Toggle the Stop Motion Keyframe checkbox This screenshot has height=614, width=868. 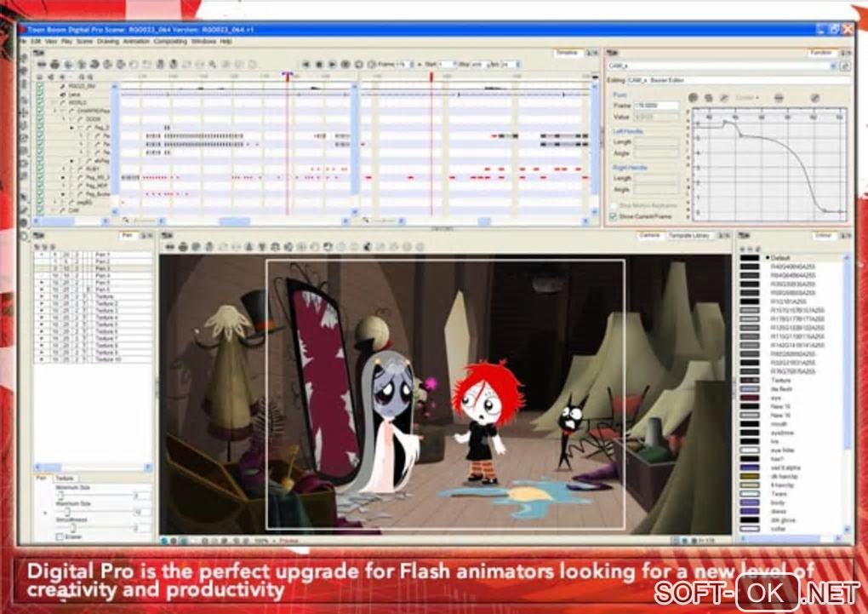pos(614,205)
